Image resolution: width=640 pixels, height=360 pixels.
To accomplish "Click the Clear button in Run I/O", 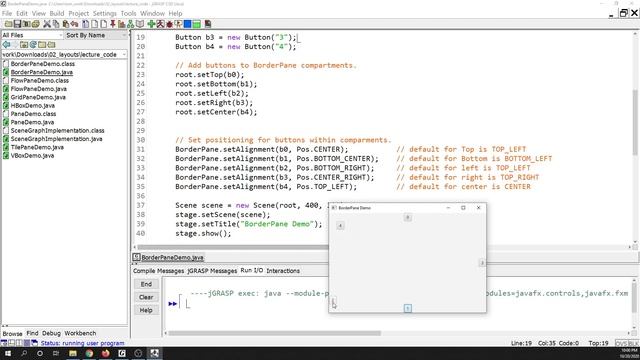I will point(146,297).
